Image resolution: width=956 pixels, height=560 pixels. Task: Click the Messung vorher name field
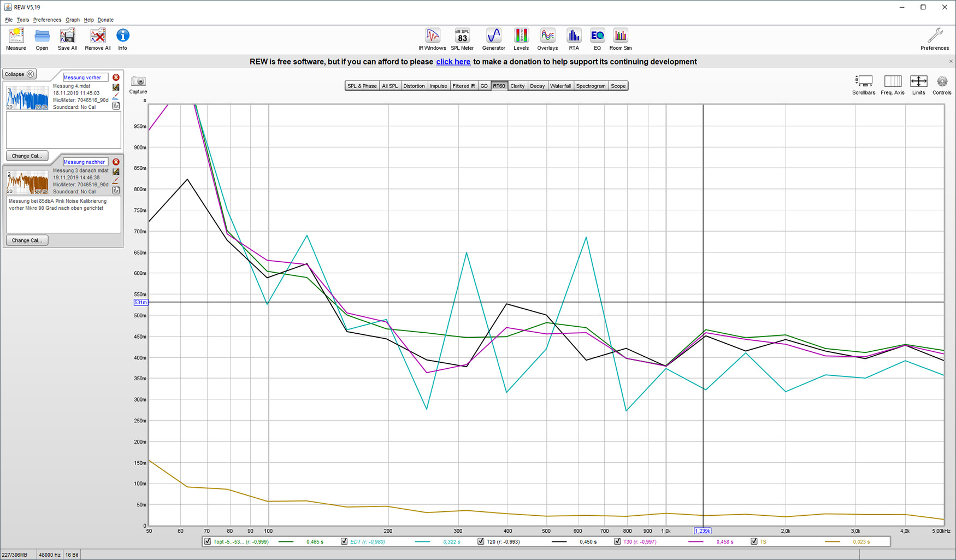pos(85,78)
